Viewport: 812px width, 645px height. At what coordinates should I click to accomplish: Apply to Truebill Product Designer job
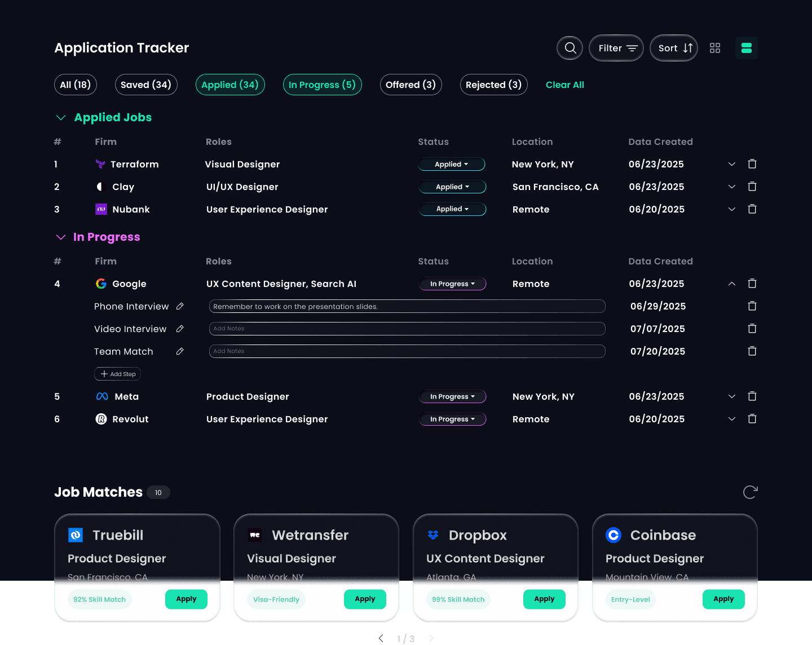[186, 599]
